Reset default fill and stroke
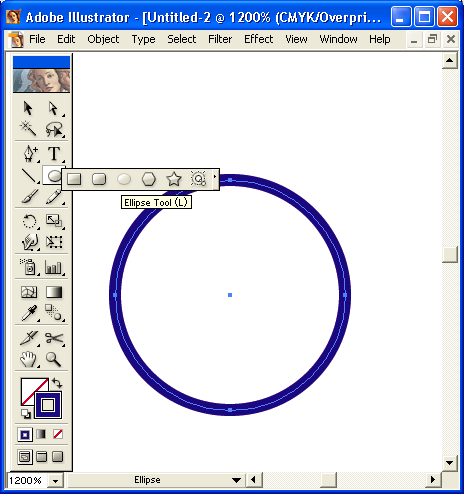This screenshot has width=464, height=494. point(26,414)
